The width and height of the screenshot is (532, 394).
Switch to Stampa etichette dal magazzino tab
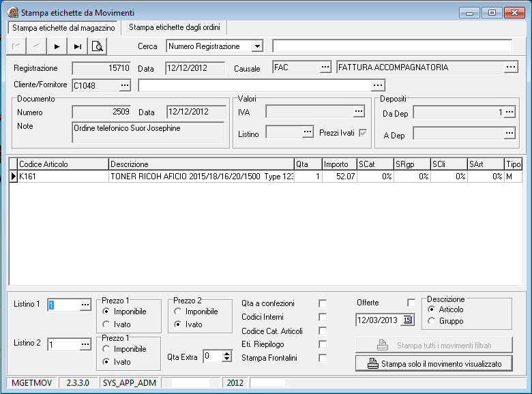point(63,28)
